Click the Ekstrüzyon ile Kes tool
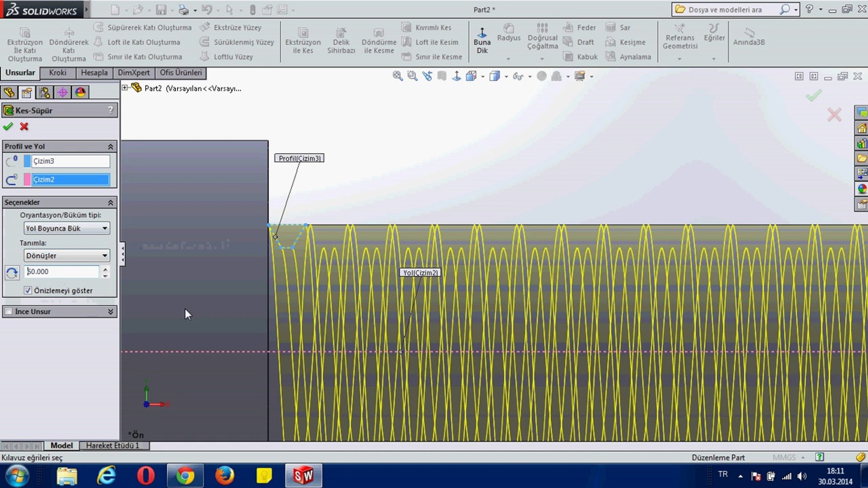This screenshot has width=868, height=488. [302, 40]
